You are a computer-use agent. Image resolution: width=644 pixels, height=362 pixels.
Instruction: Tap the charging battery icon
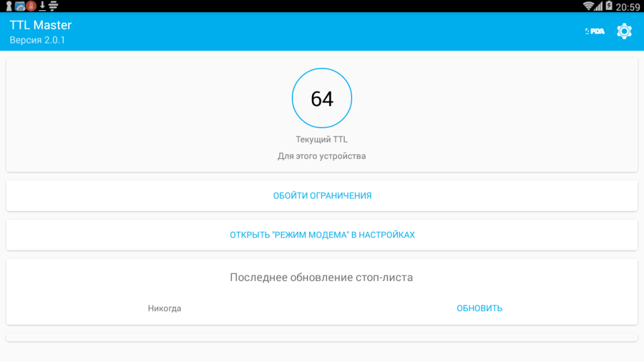tap(609, 6)
